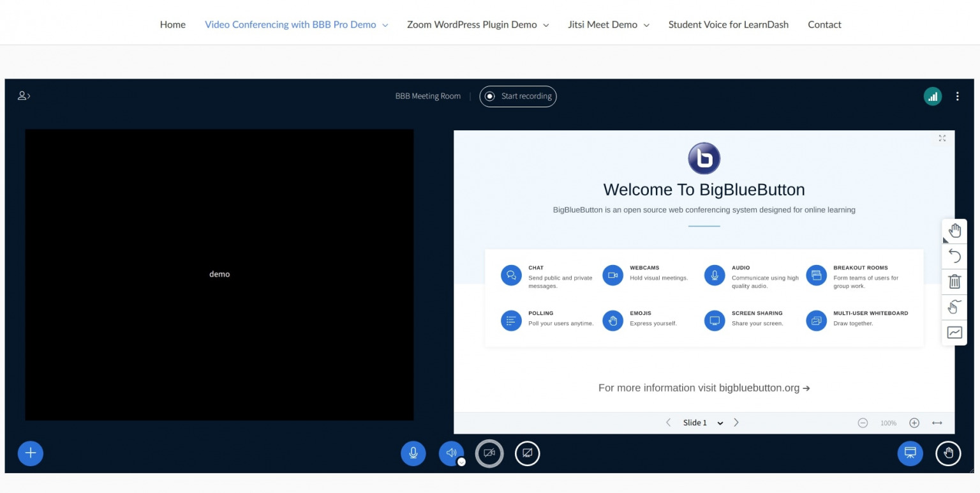Hide the presentation panel

(910, 453)
